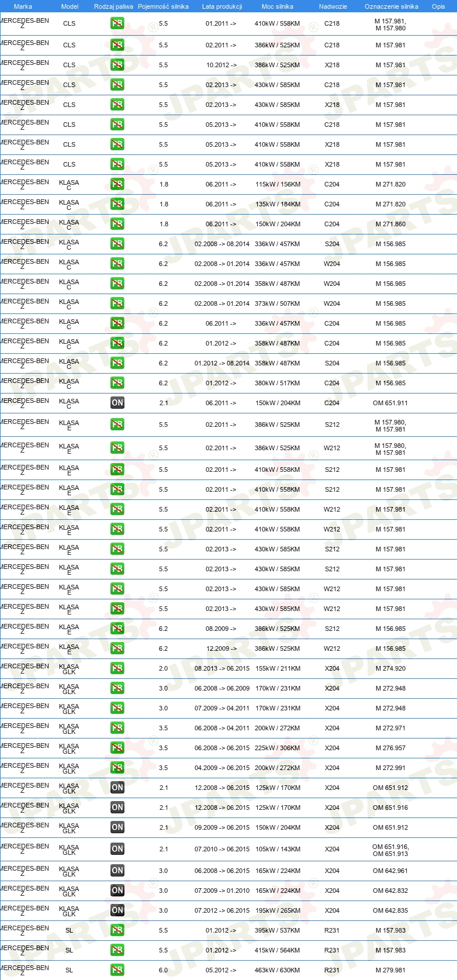Click the PB fuel icon for CLS C218 05.2013
This screenshot has width=457, height=980.
tap(117, 125)
